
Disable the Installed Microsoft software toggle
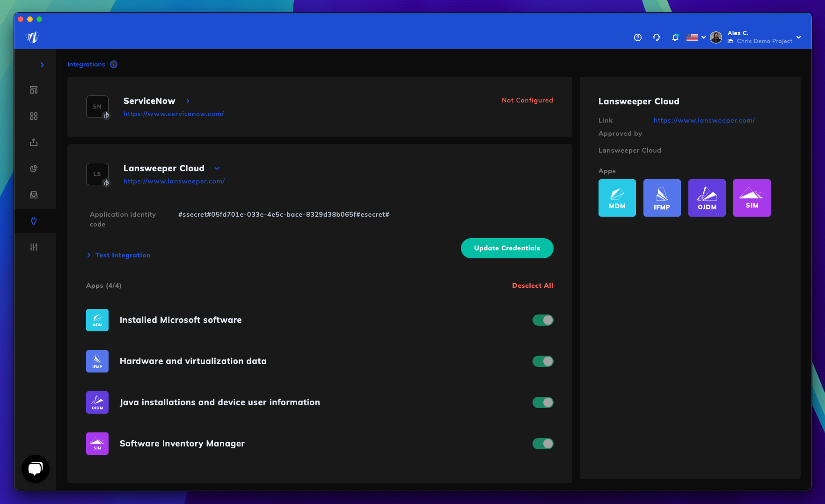click(543, 320)
